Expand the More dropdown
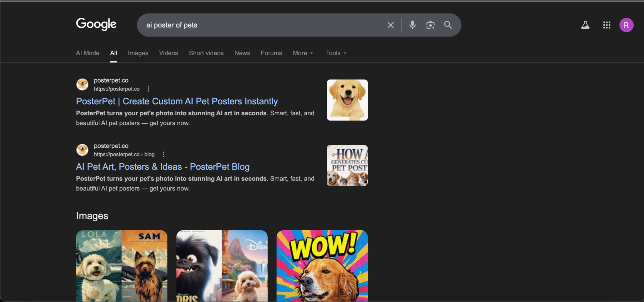Image resolution: width=644 pixels, height=302 pixels. coord(303,53)
